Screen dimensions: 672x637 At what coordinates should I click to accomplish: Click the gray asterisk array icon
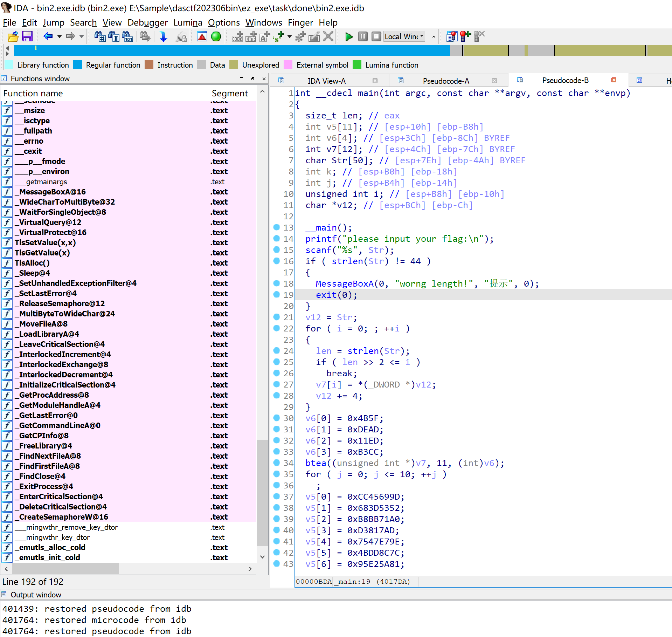pos(300,36)
